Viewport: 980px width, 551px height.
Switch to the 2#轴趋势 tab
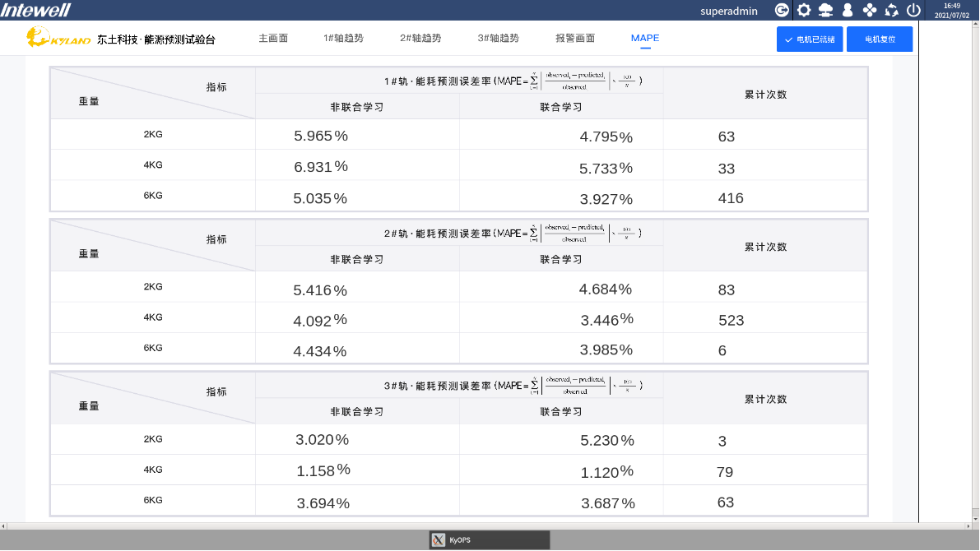[x=420, y=38]
